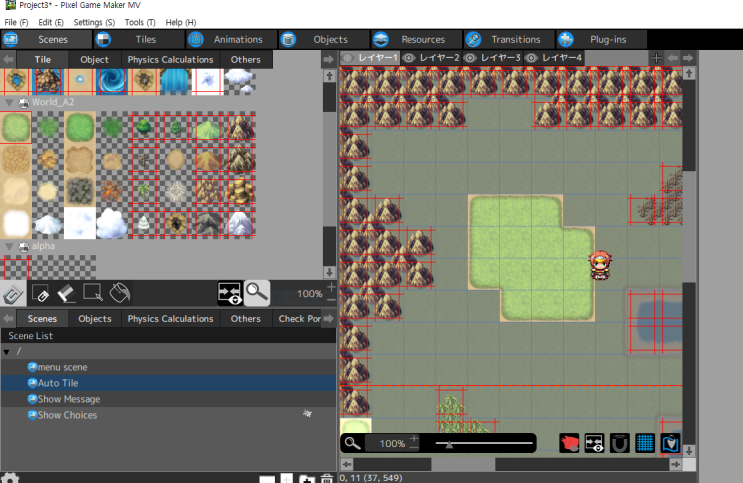Select the mountain tile in World_A2 palette
743x483 pixels.
pyautogui.click(x=240, y=128)
